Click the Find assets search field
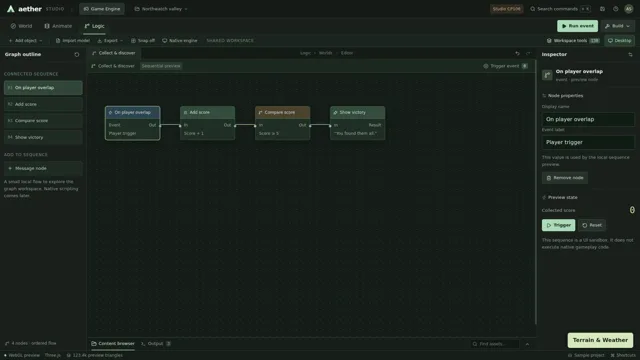Screen dimensions: 640x360 [494, 344]
